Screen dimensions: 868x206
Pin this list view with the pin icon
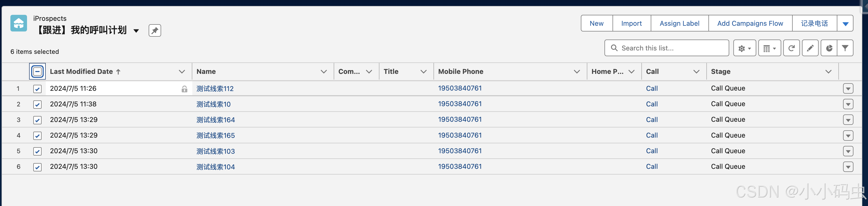155,30
